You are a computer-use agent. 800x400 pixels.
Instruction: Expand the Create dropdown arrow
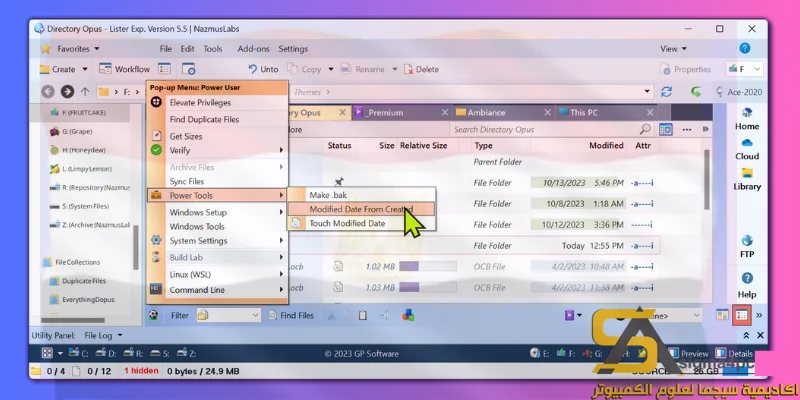point(85,69)
